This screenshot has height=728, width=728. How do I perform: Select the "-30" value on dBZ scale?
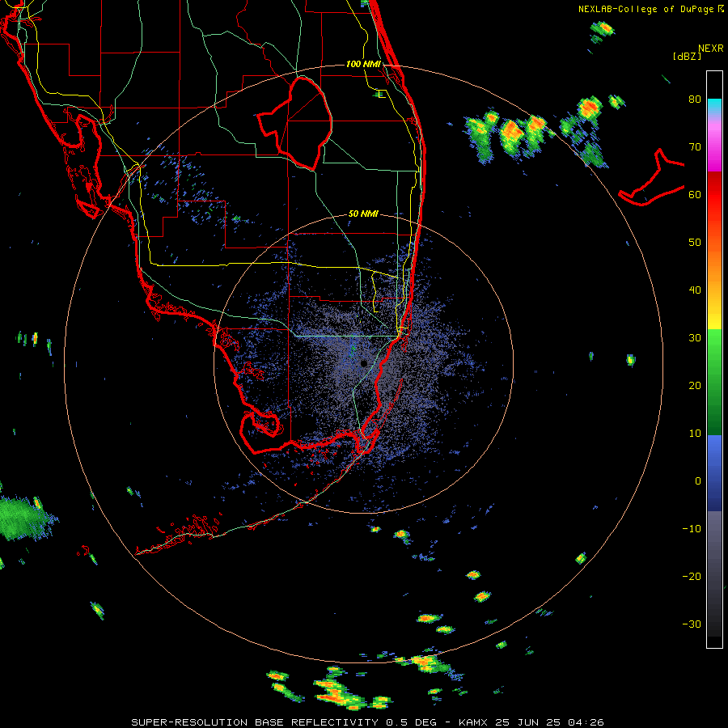pyautogui.click(x=692, y=624)
